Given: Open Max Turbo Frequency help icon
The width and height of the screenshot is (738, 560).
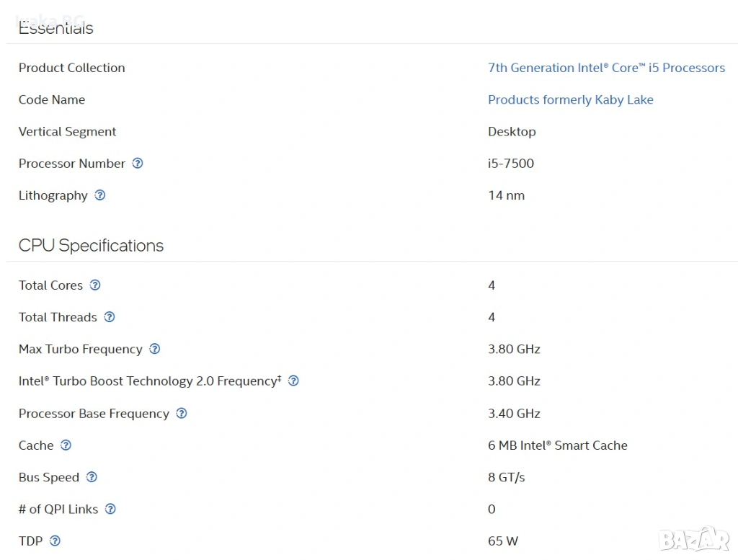Looking at the screenshot, I should point(154,349).
